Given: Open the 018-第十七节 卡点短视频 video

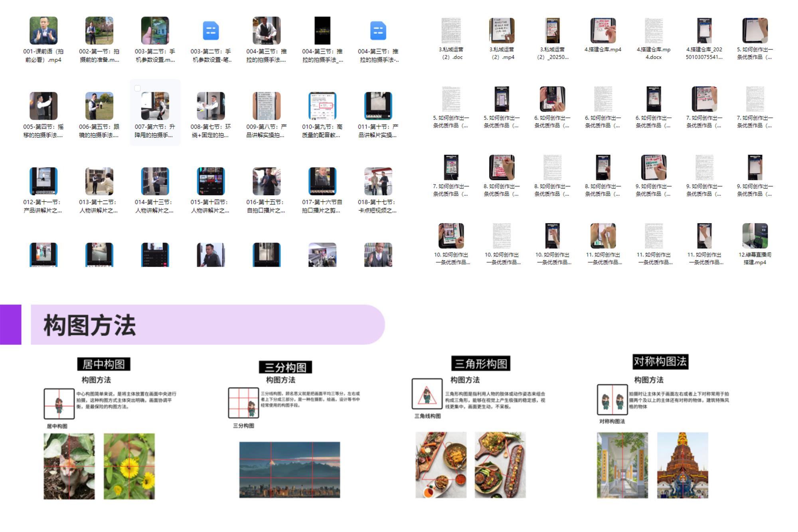Looking at the screenshot, I should click(378, 182).
